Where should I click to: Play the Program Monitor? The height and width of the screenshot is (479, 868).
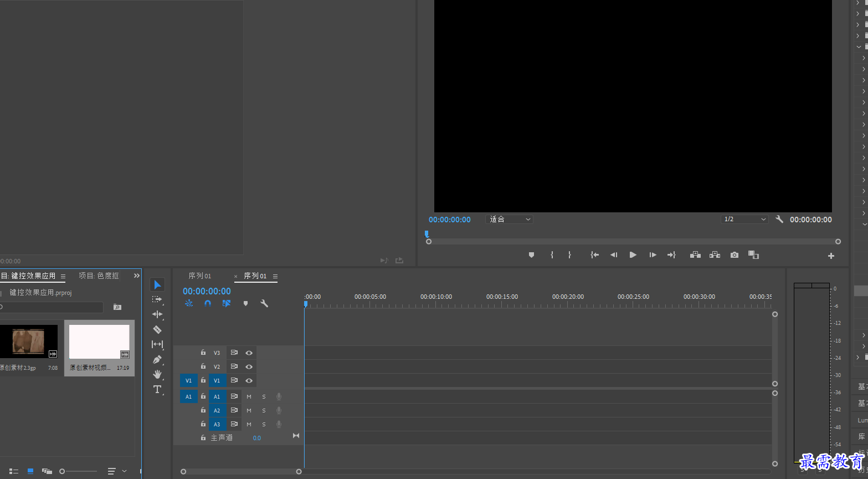click(633, 255)
